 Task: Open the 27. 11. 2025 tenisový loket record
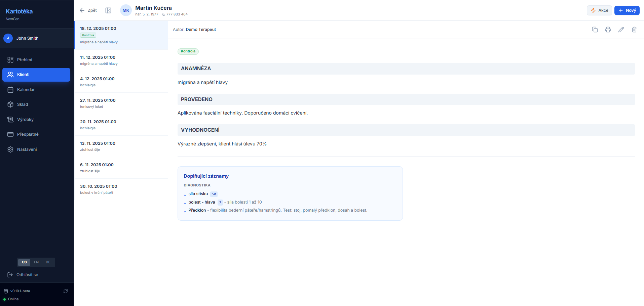tap(121, 103)
